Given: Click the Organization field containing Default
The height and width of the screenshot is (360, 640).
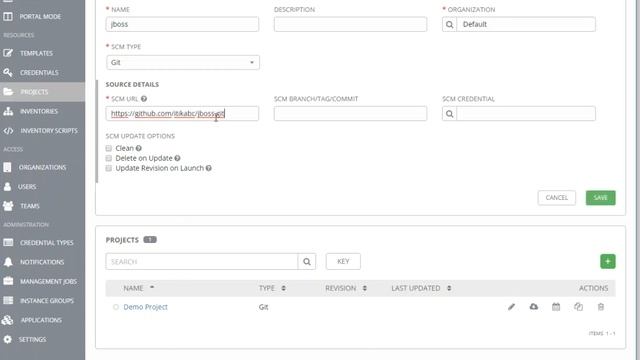Looking at the screenshot, I should [526, 24].
